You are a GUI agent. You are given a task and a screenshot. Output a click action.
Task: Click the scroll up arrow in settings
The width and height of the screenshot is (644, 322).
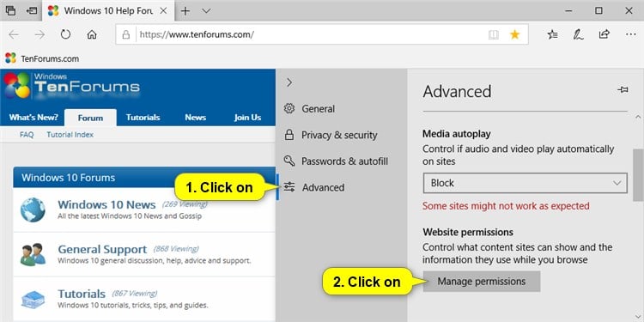coord(638,118)
